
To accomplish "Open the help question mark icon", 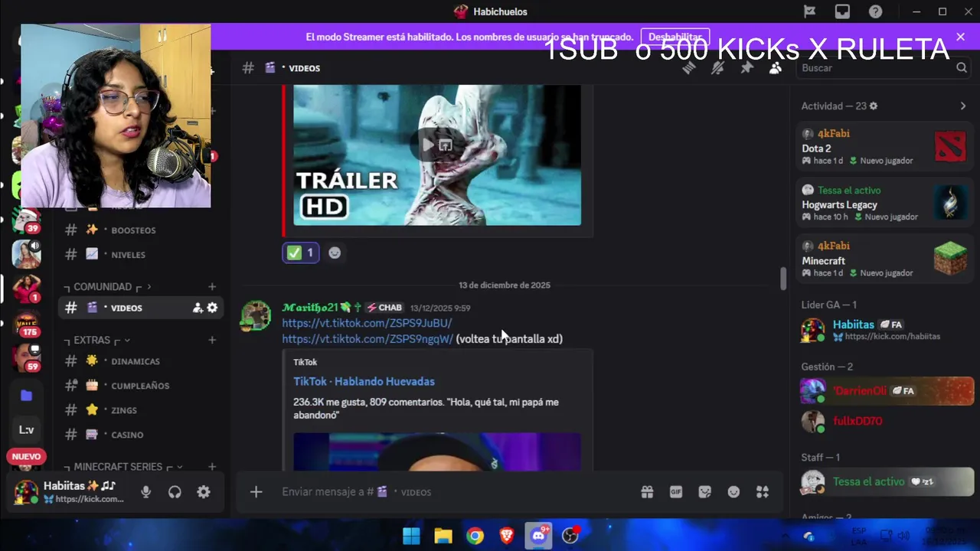I will point(875,11).
